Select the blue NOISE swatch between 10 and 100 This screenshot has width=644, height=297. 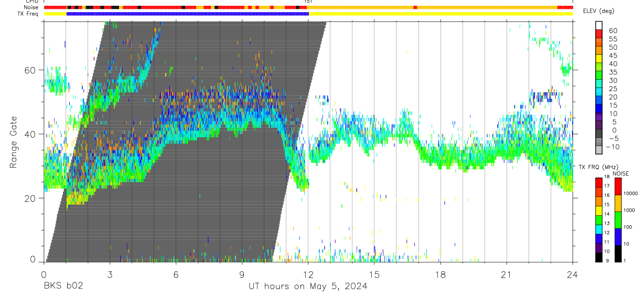[x=618, y=237]
